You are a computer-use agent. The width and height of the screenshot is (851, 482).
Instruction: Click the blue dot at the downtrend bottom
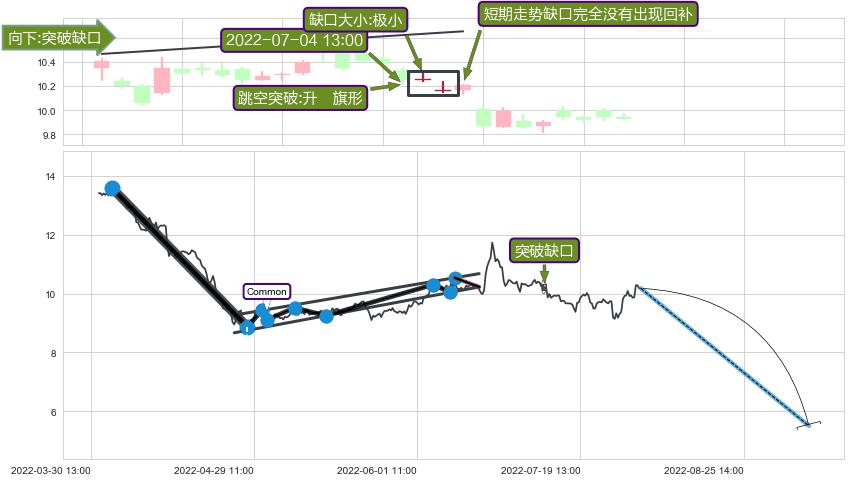(247, 328)
